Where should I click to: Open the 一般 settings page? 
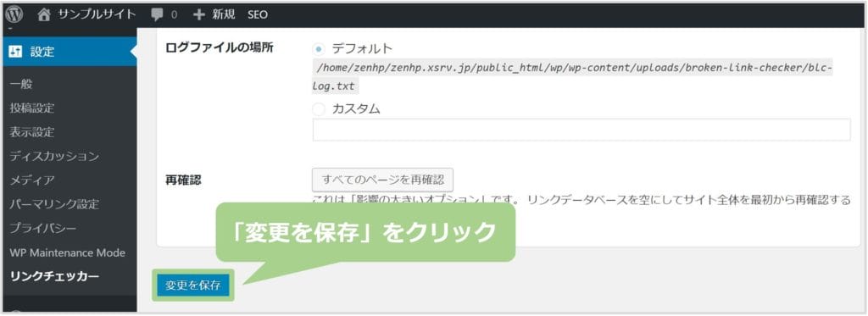(x=21, y=84)
